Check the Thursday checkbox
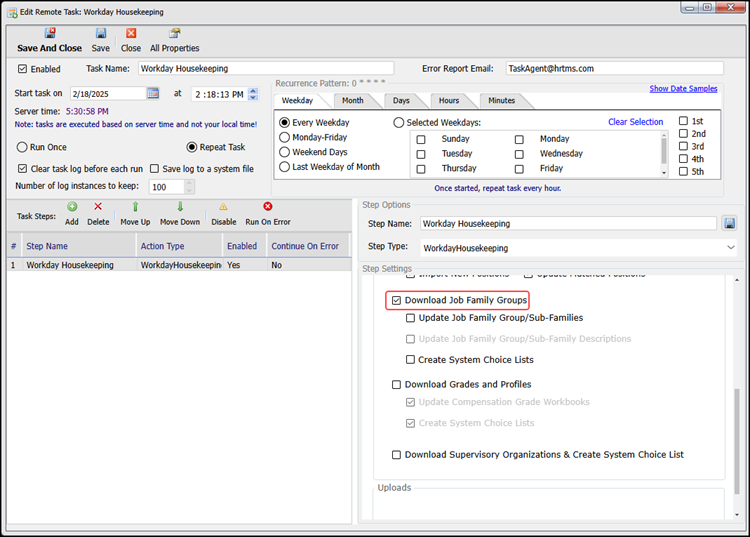Viewport: 750px width, 537px height. pyautogui.click(x=421, y=169)
